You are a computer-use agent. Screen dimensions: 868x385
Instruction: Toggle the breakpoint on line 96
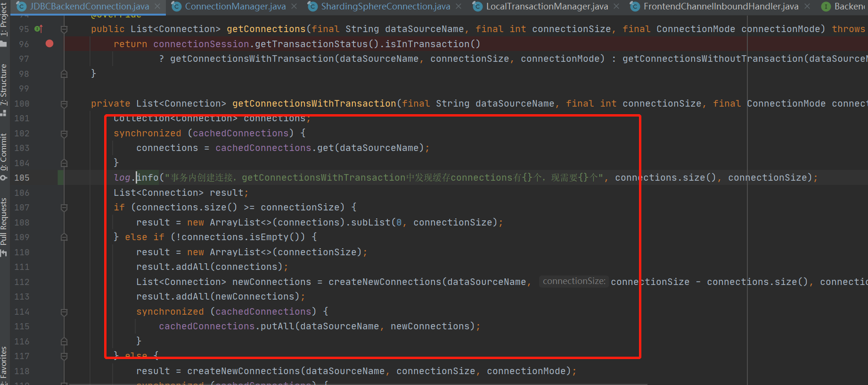(x=49, y=43)
